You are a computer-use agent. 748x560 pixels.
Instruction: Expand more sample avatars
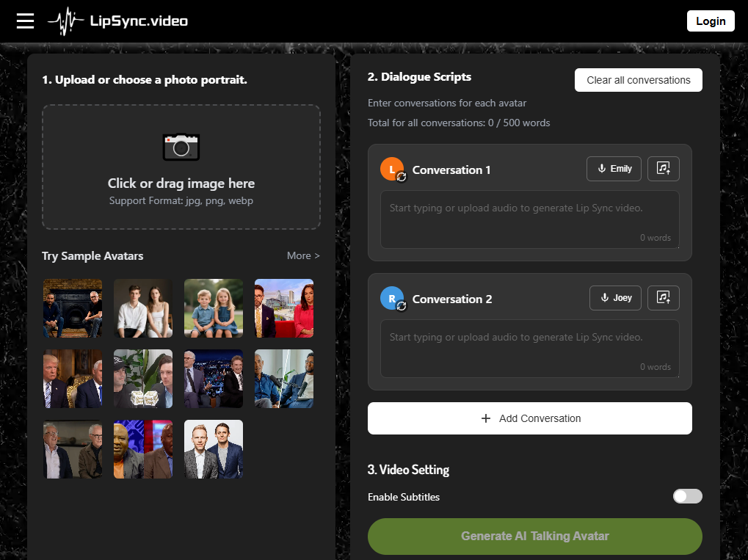click(303, 256)
